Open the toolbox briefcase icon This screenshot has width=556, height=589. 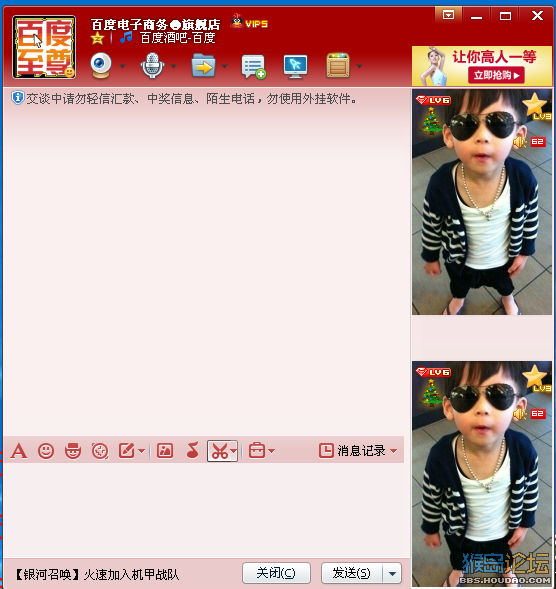[x=257, y=450]
